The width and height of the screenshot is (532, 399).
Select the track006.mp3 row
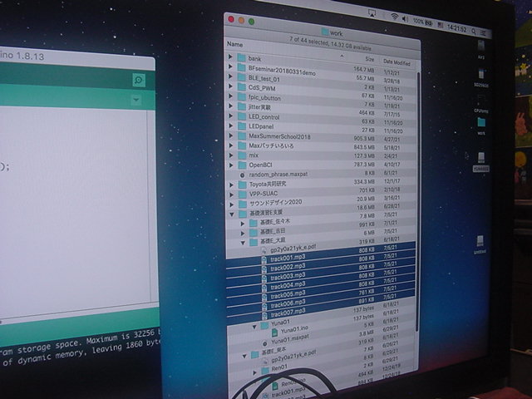tap(321, 300)
